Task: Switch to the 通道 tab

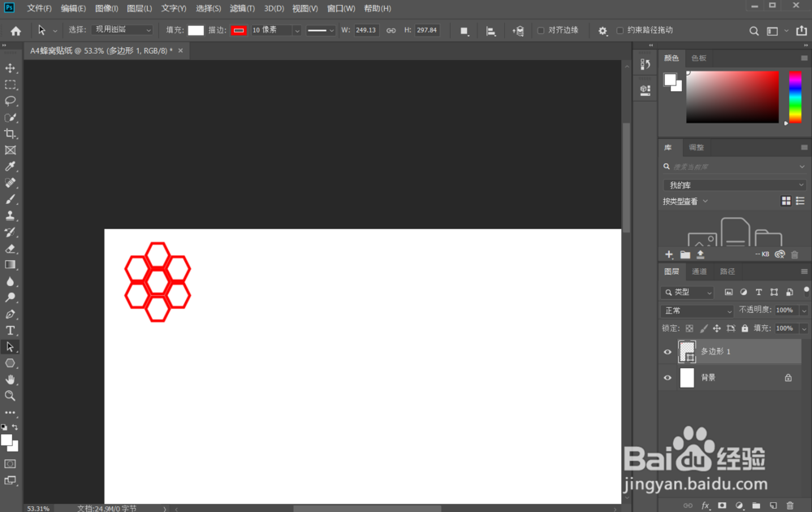Action: [x=699, y=271]
